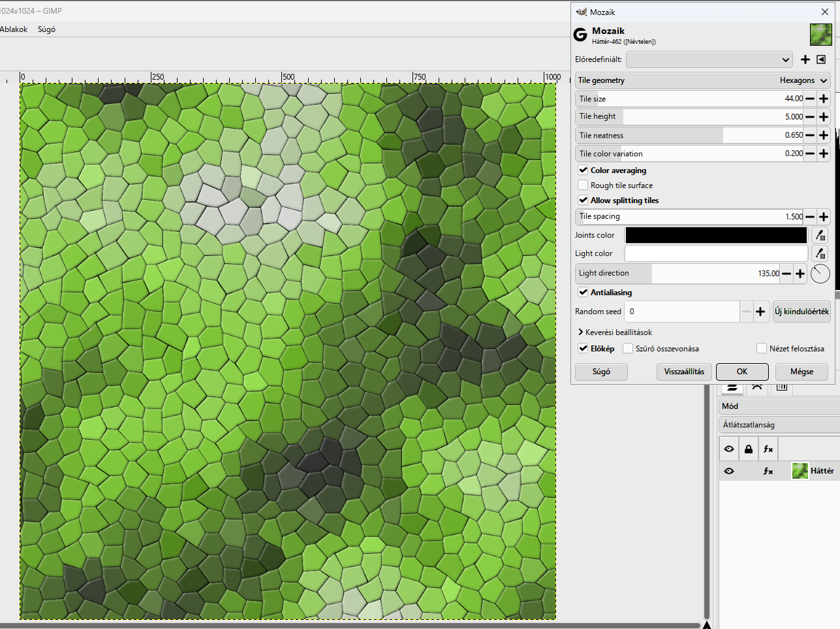Increase Tile height with plus button
Screen dimensions: 840x629
[x=824, y=117]
